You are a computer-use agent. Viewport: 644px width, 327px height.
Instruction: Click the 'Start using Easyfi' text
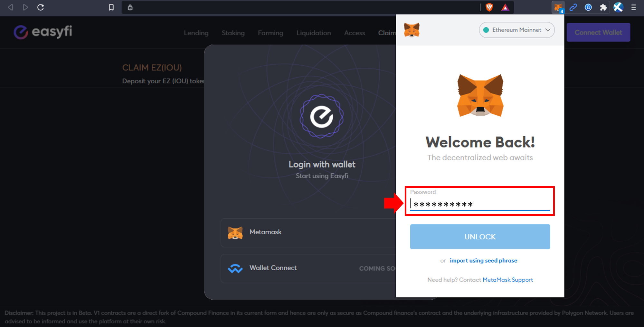point(322,176)
